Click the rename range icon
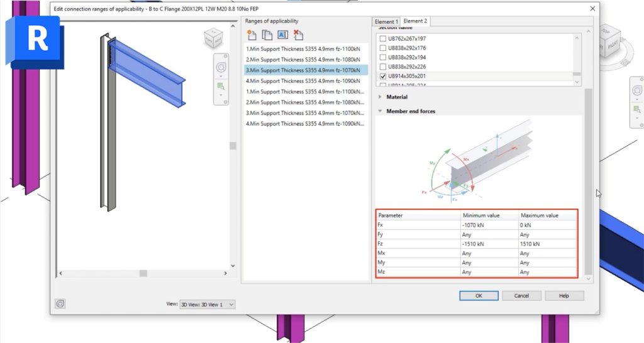 tap(282, 35)
